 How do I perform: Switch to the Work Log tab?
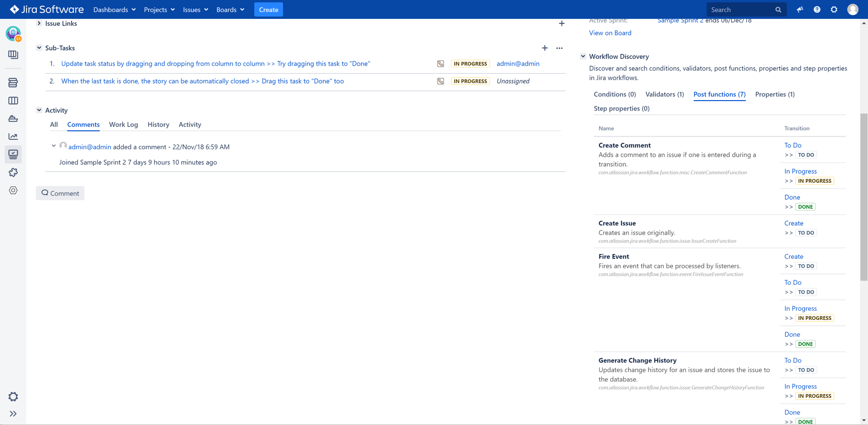tap(124, 125)
